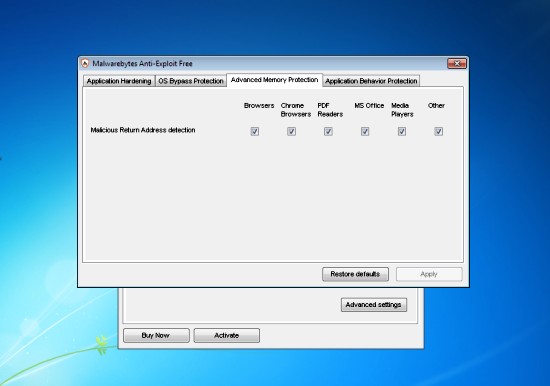Close the Anti-Exploit settings dialog
Screen dimensions: 550x386
[457, 64]
